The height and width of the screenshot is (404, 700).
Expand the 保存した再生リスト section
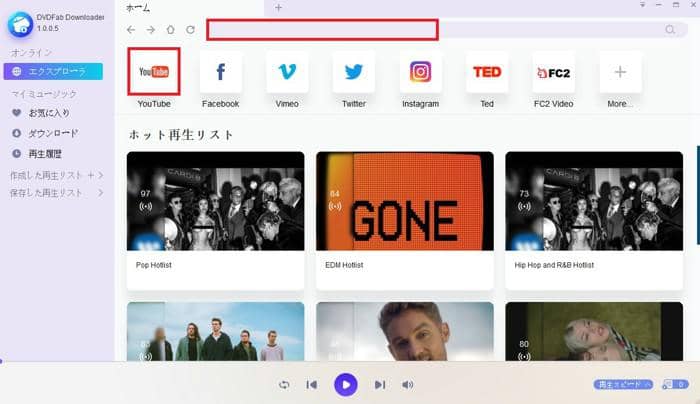click(100, 192)
